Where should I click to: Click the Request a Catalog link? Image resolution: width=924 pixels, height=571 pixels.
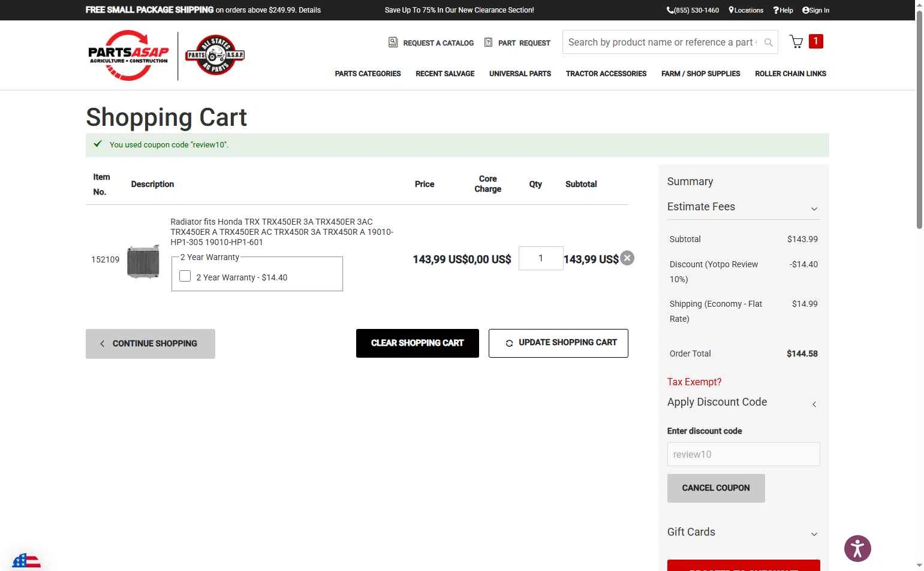[431, 43]
